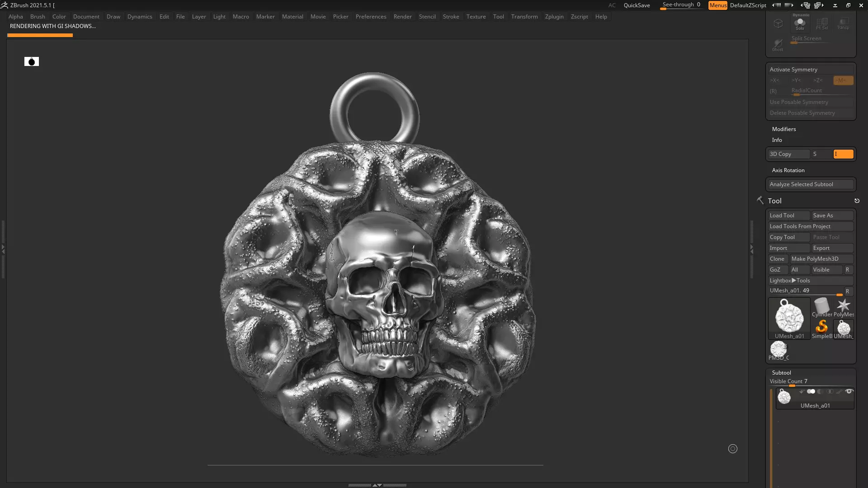Toggle the Menus button
Screen dimensions: 868x488
(x=718, y=5)
